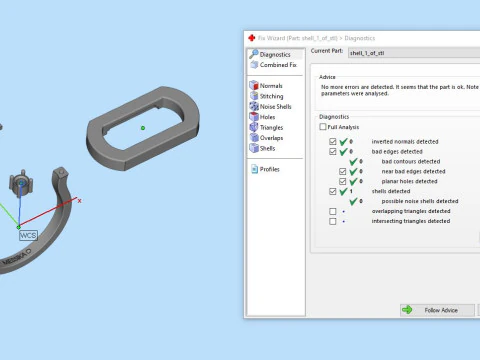Switch to the Combined Fix page

[278, 65]
